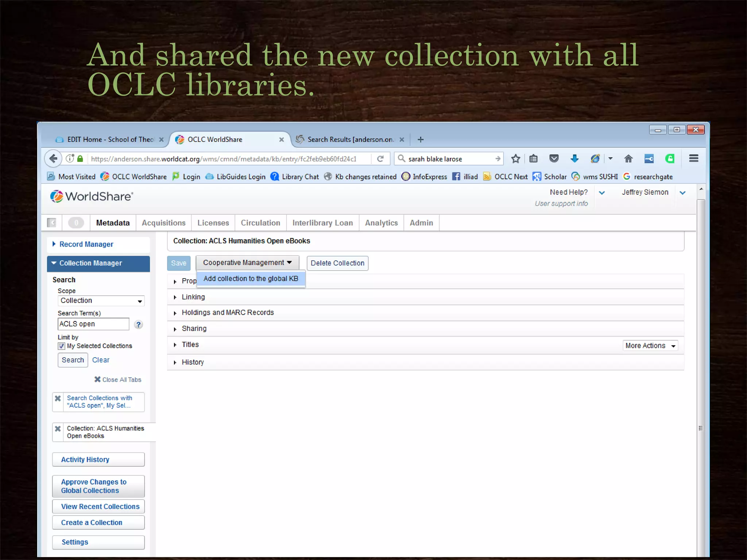Switch to the Interlibrary Loan tab
Viewport: 747px width, 560px height.
(322, 223)
